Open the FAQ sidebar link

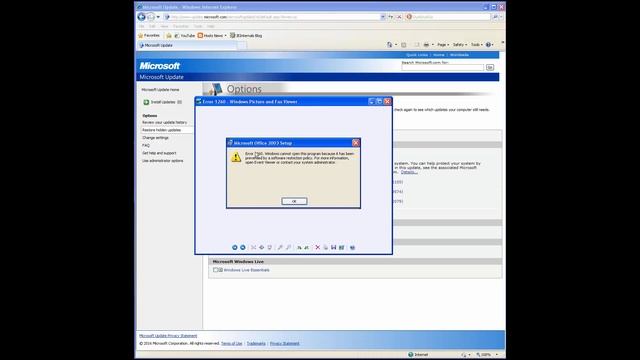(146, 145)
